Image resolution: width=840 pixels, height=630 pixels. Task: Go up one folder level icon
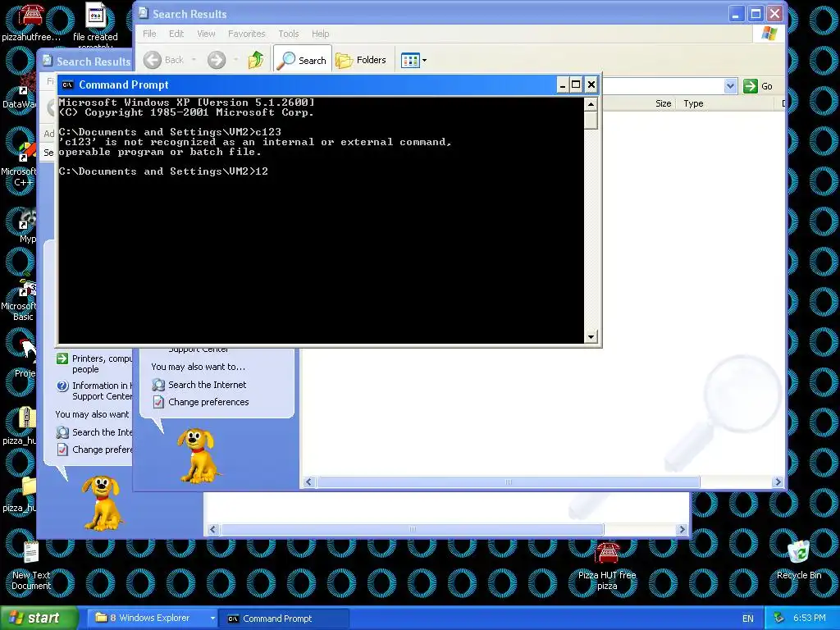pyautogui.click(x=256, y=60)
